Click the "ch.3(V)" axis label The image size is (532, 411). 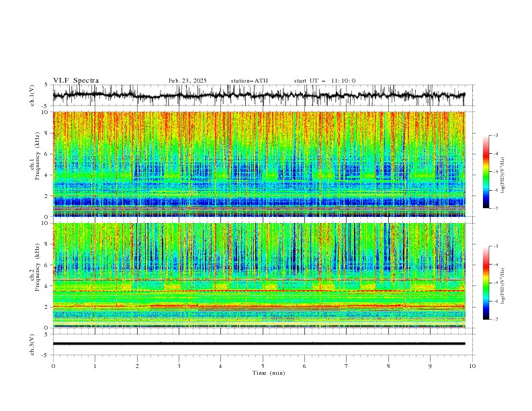32,345
